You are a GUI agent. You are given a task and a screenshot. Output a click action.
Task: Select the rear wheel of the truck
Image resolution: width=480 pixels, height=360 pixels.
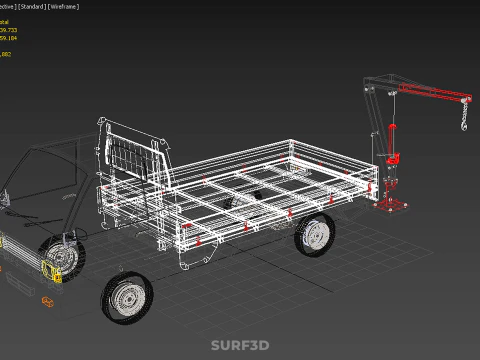pyautogui.click(x=314, y=235)
